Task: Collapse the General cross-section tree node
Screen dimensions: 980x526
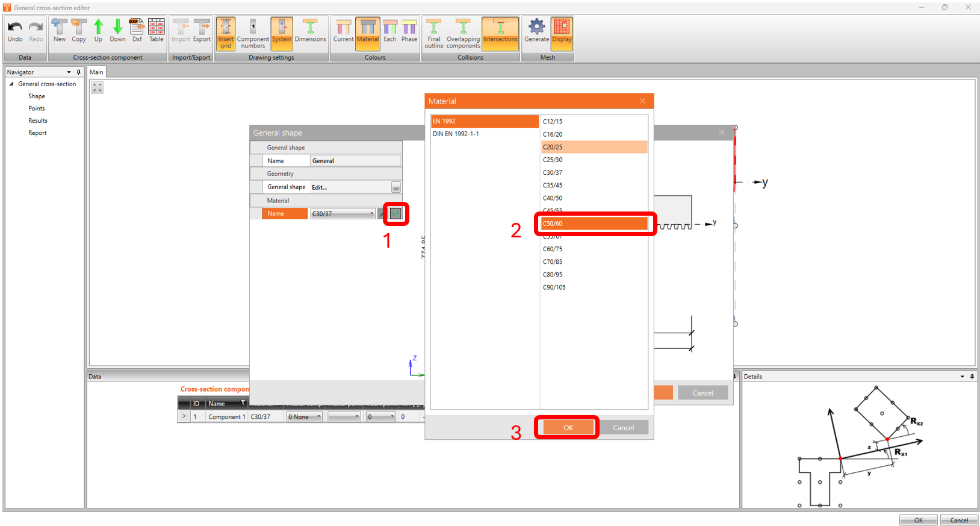Action: pos(11,84)
